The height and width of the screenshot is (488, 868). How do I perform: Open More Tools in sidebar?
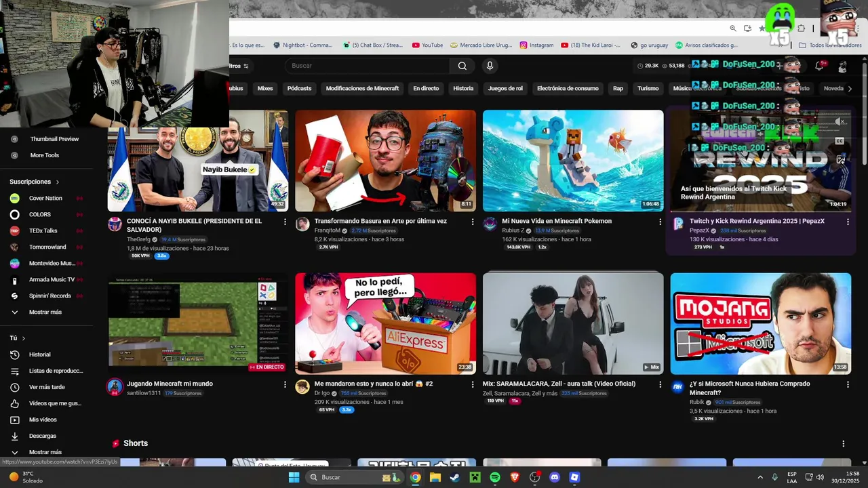pyautogui.click(x=46, y=155)
